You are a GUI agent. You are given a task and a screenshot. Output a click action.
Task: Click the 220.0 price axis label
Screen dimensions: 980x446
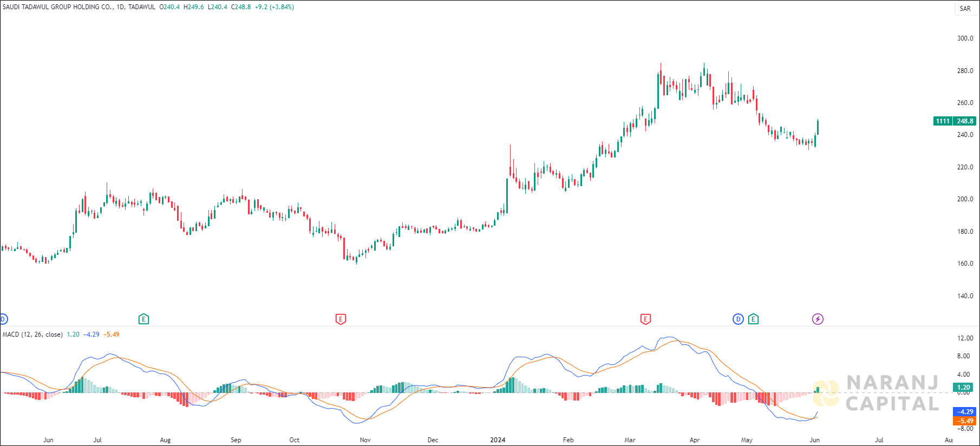point(965,167)
